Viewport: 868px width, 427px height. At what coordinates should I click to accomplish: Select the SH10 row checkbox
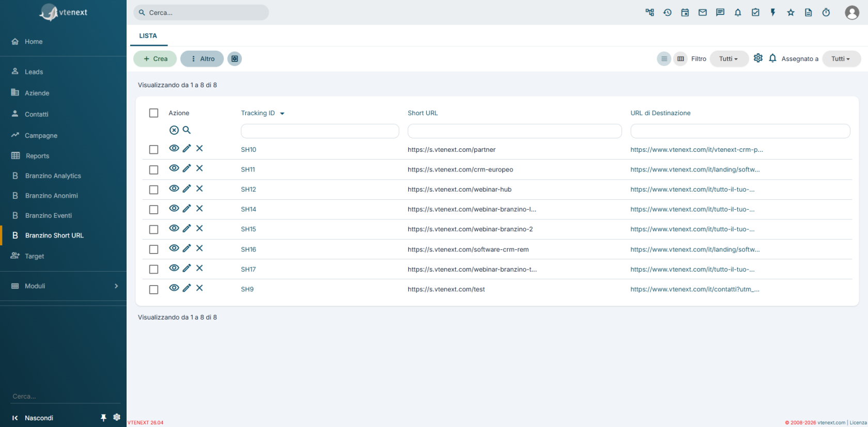(x=153, y=150)
